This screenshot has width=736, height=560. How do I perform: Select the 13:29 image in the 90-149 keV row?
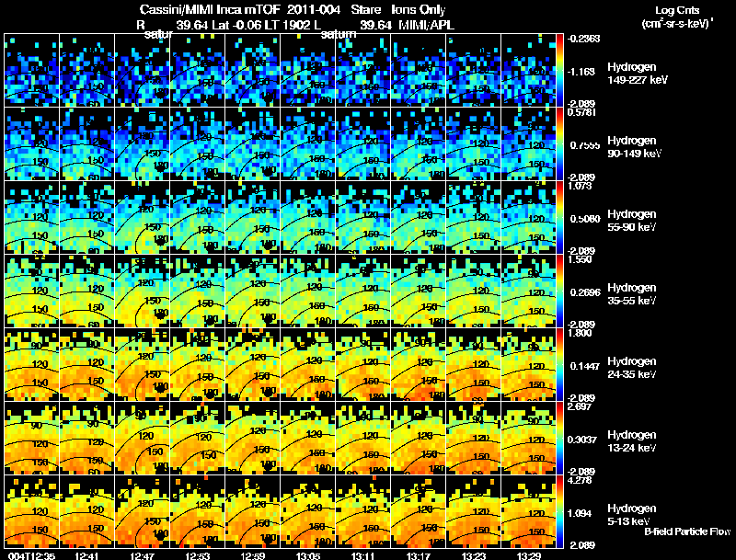[528, 143]
